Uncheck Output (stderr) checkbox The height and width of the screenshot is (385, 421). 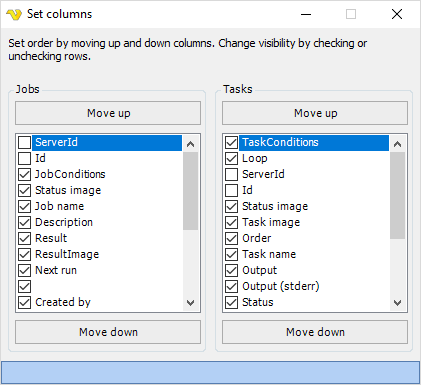click(231, 286)
